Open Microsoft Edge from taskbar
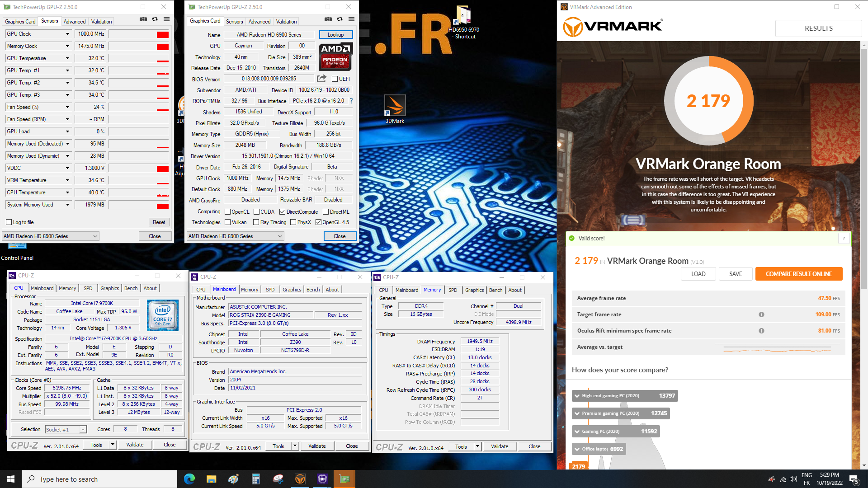 point(189,479)
